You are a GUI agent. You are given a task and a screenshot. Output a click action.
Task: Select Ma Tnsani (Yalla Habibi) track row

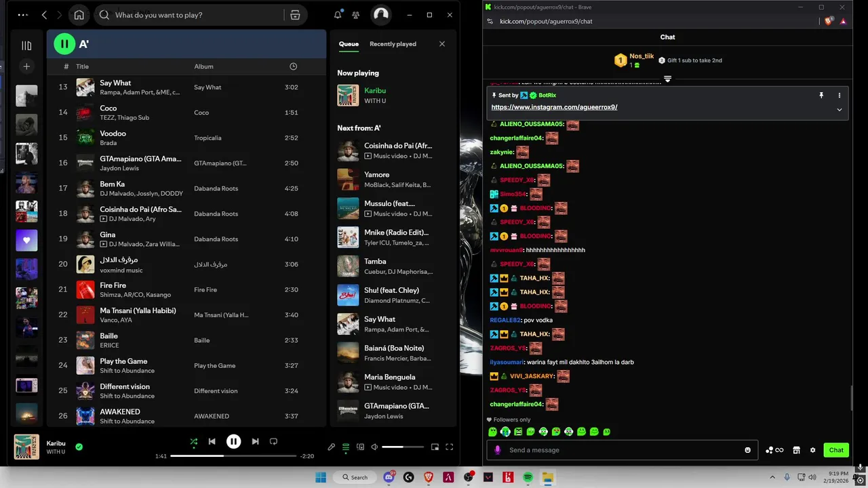coord(186,314)
